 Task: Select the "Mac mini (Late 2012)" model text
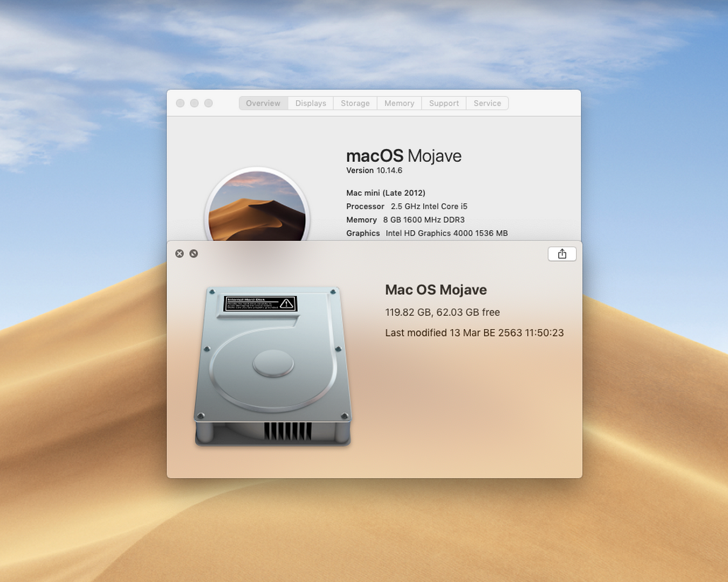[386, 193]
